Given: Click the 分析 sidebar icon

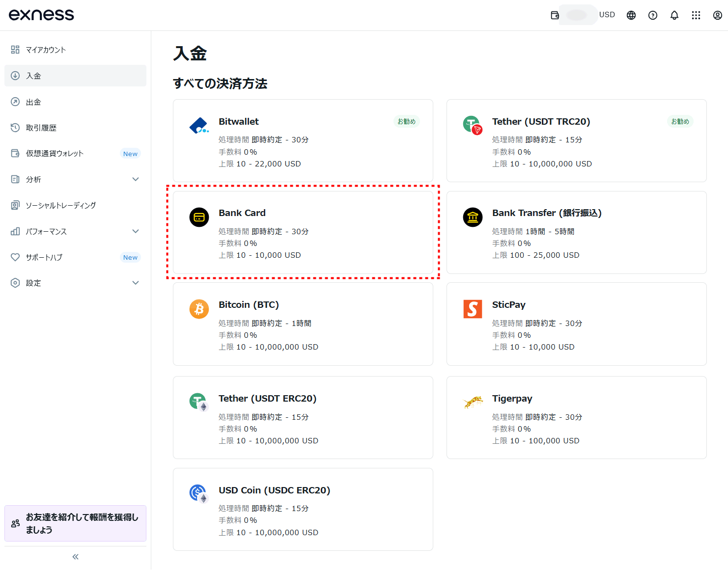Looking at the screenshot, I should click(x=15, y=179).
